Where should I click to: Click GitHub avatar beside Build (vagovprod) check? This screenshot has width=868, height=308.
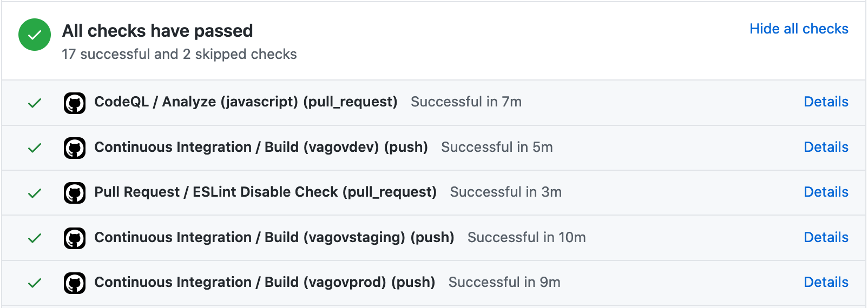(75, 283)
